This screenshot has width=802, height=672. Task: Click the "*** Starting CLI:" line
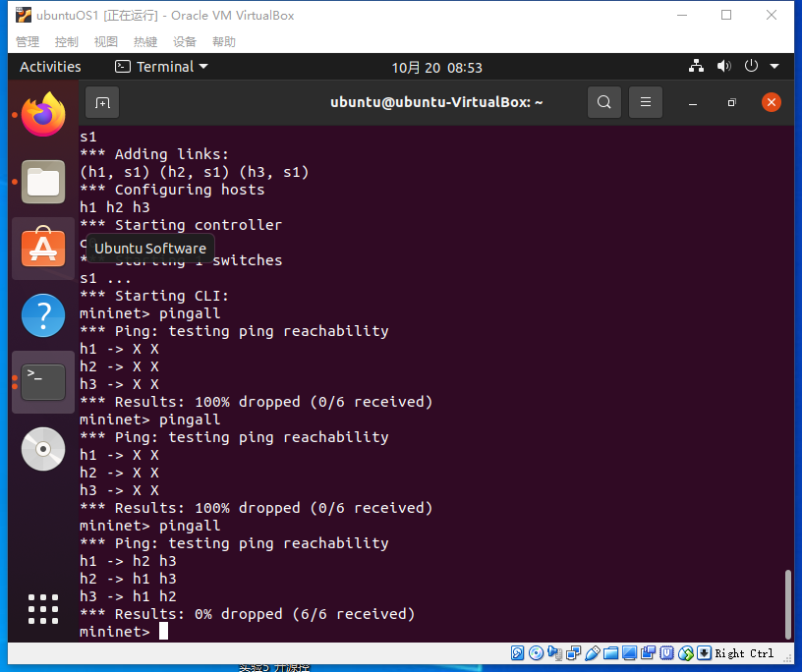[x=154, y=296]
